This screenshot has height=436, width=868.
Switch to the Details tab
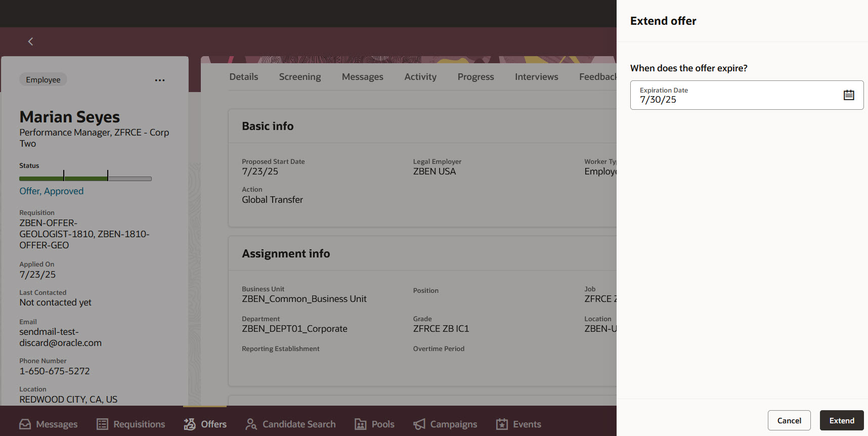(244, 77)
